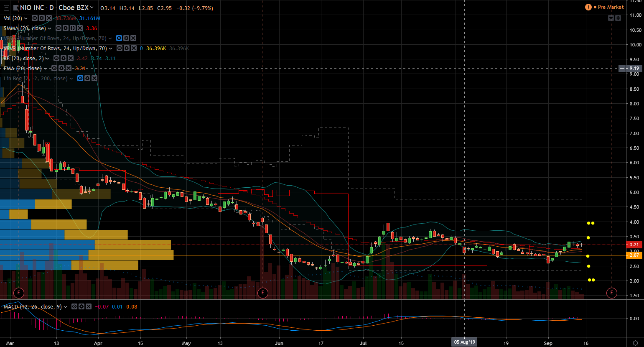This screenshot has height=347, width=644.
Task: Open settings gear for BB indicator
Action: tap(64, 59)
